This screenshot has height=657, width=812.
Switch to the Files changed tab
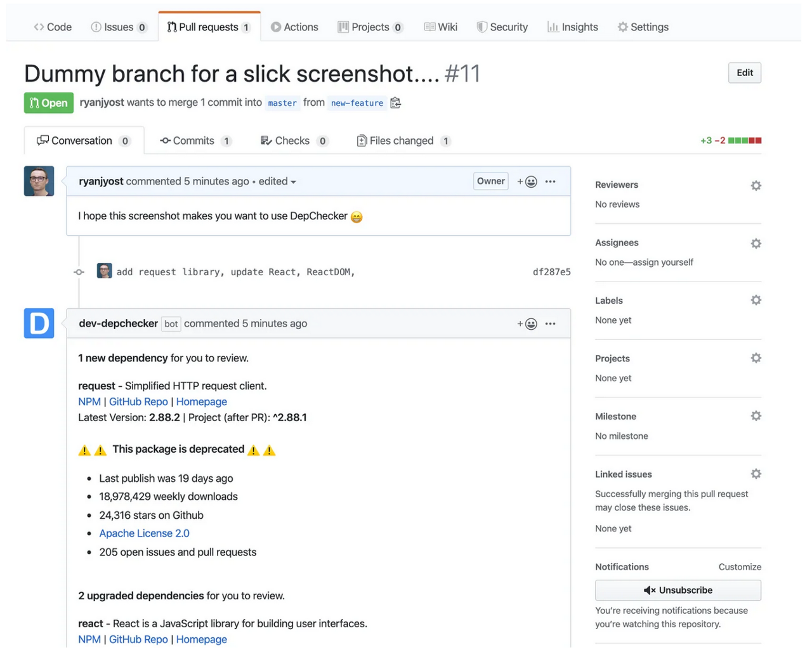[x=403, y=141]
